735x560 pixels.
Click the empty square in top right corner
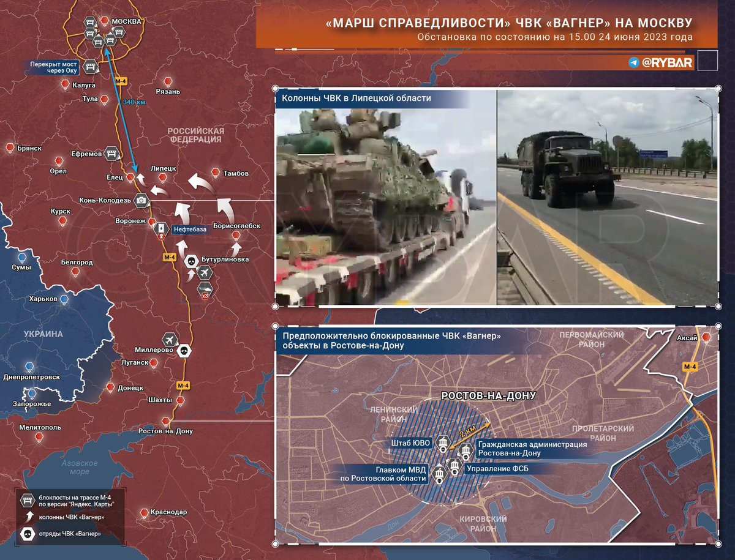707,62
